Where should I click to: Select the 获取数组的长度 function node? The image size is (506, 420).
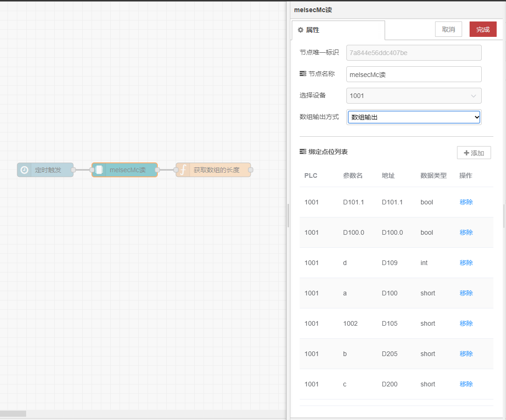213,170
